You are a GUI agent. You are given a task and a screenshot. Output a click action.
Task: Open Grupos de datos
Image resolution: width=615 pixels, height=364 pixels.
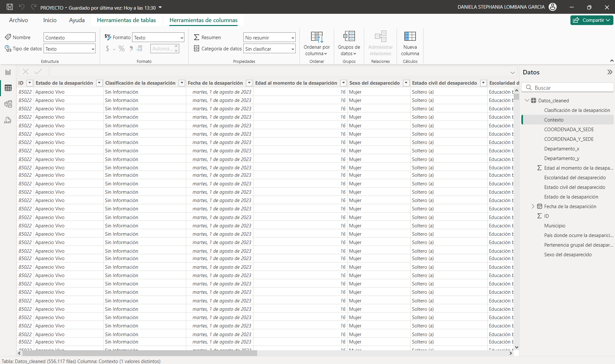coord(349,44)
